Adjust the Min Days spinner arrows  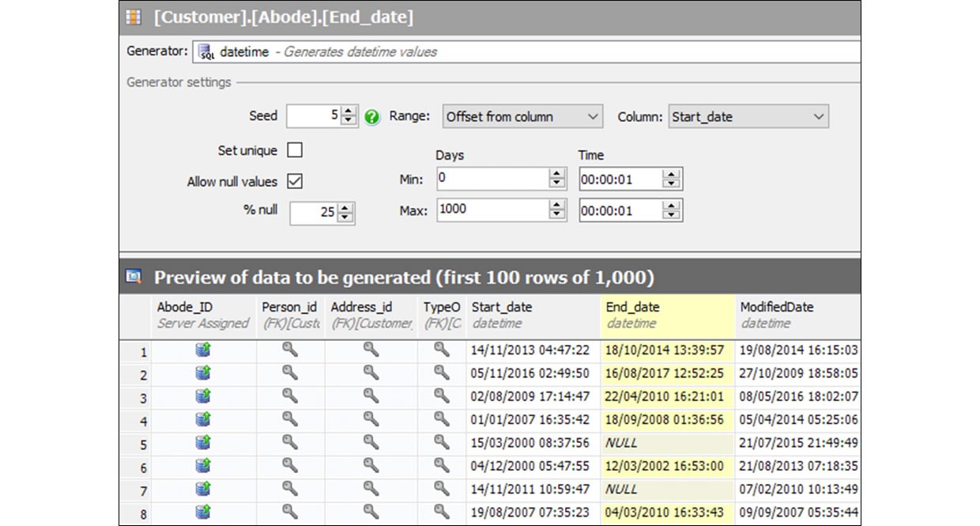point(558,179)
